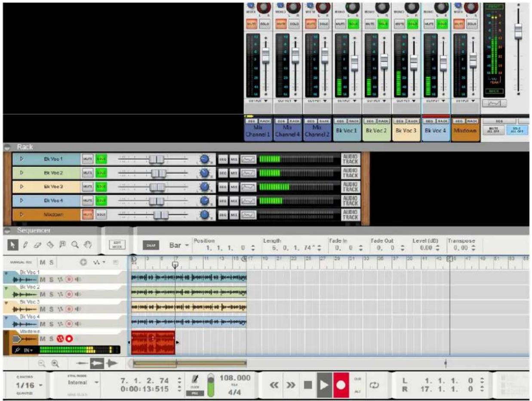Viewport: 532px width, 401px height.
Task: Click the Position value field in sequencer inspector
Action: 225,248
